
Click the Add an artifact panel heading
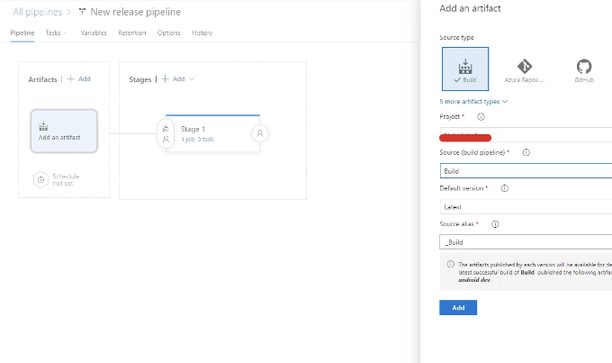pyautogui.click(x=470, y=9)
